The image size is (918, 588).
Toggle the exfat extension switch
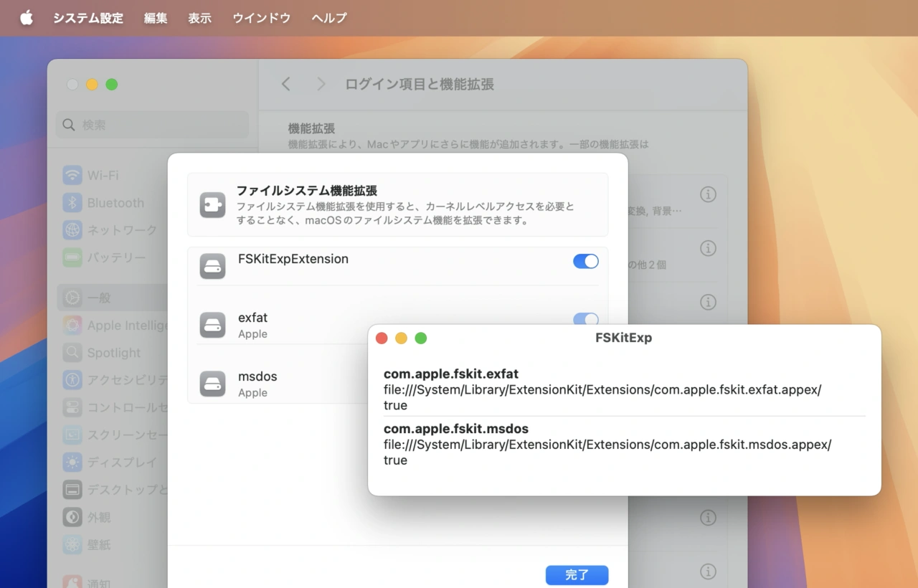click(x=585, y=319)
